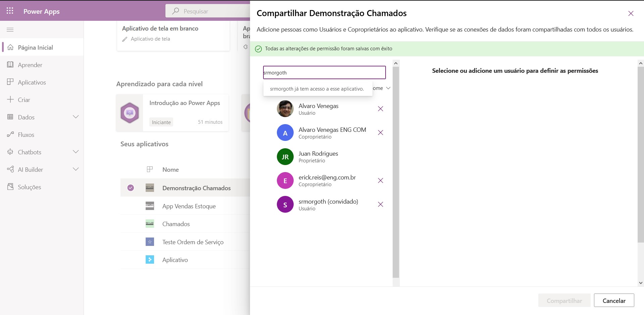The height and width of the screenshot is (315, 644).
Task: Click the Aprender book icon
Action: 10,65
